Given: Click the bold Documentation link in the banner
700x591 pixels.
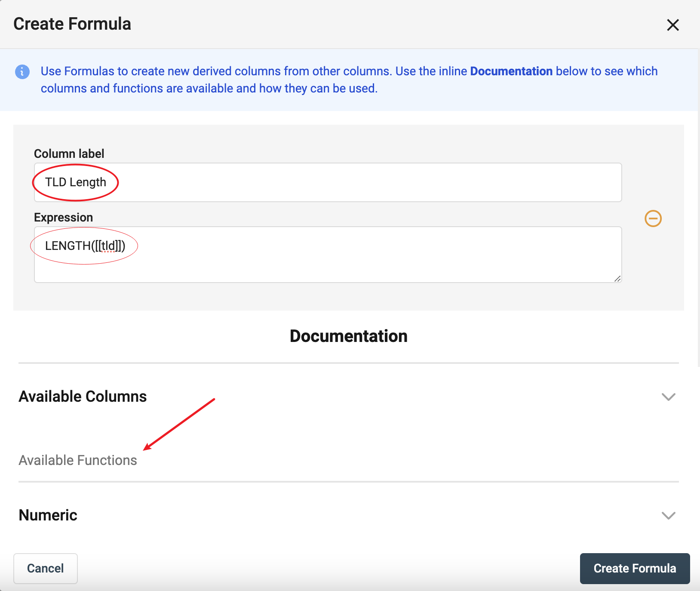Looking at the screenshot, I should [511, 71].
